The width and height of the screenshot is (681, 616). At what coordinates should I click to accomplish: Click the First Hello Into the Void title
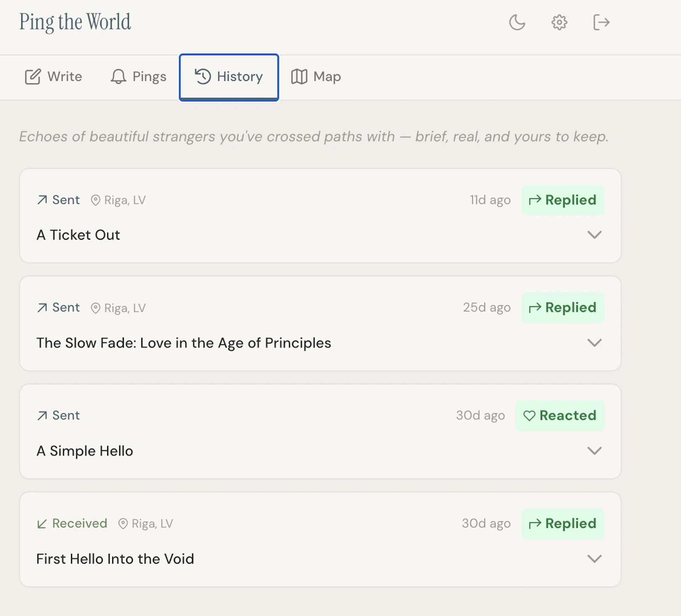[115, 559]
